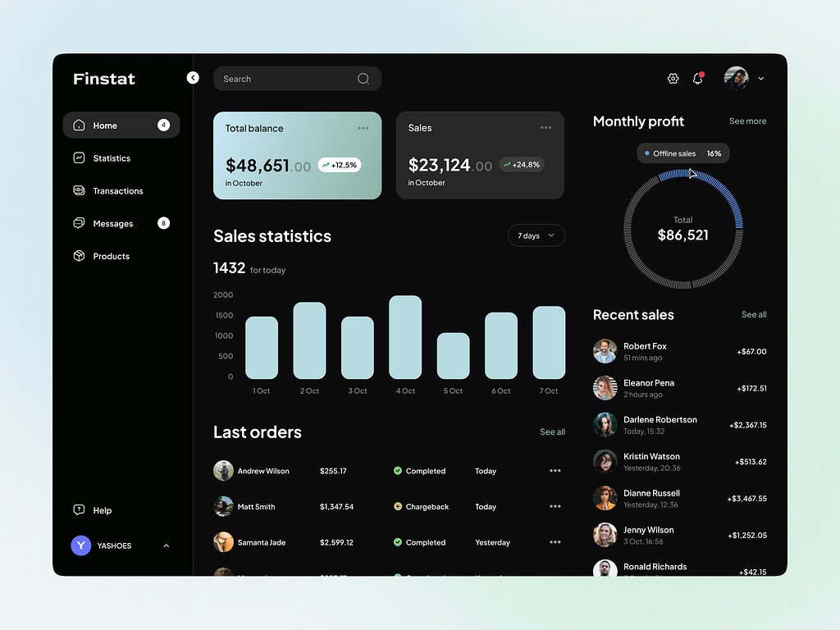Image resolution: width=840 pixels, height=630 pixels.
Task: Expand the 7 days period dropdown
Action: (536, 235)
